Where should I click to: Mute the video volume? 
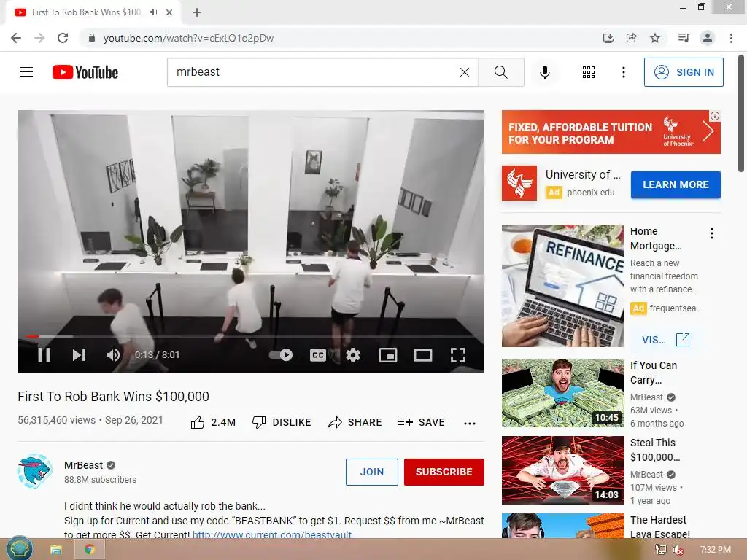(x=113, y=355)
